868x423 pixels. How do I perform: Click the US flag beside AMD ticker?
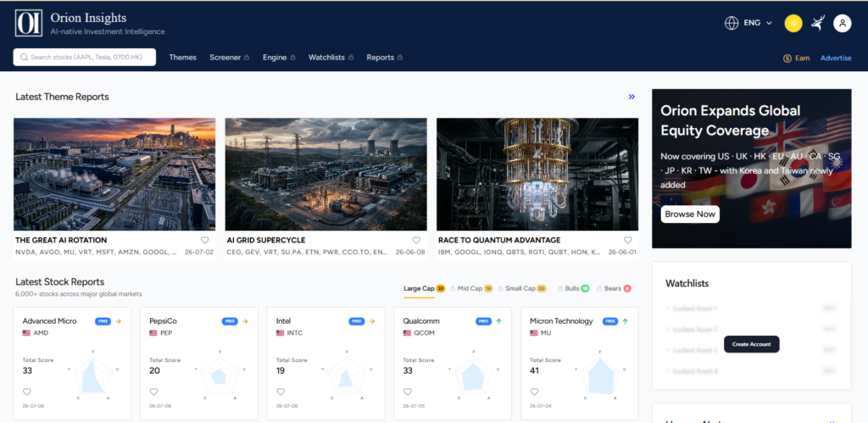tap(26, 333)
